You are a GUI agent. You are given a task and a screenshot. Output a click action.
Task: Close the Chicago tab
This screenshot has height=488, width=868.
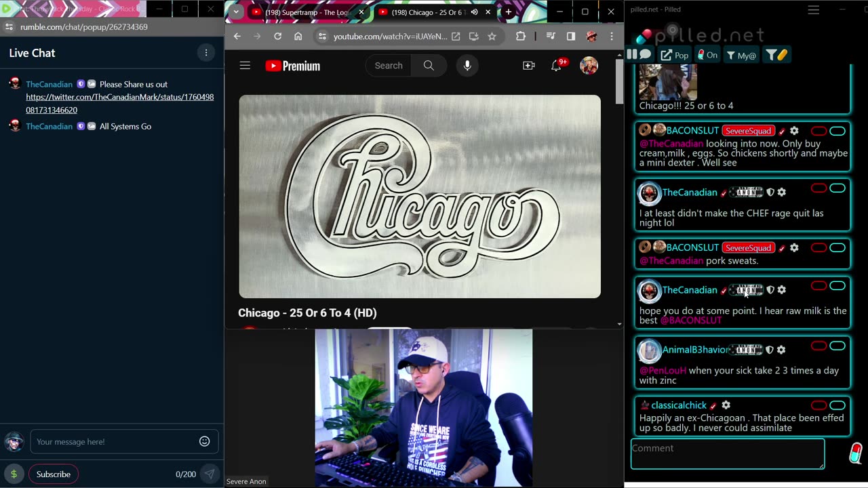(x=488, y=12)
